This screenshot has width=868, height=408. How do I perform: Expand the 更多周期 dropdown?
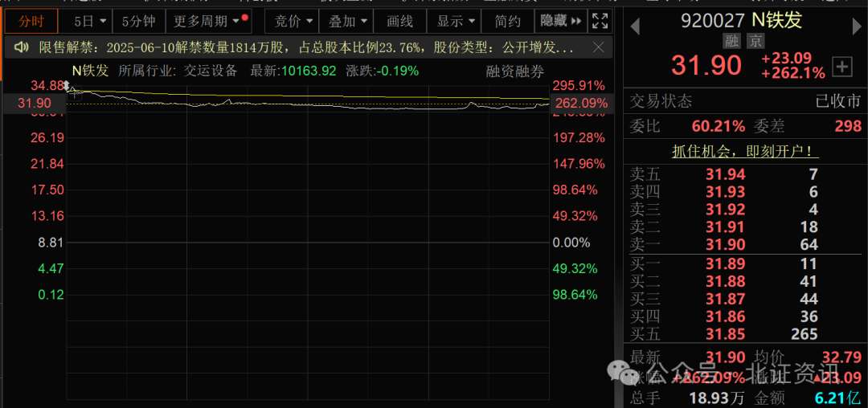click(209, 22)
